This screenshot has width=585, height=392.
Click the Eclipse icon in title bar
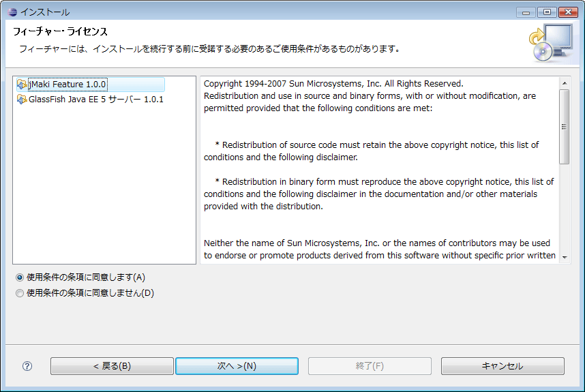pyautogui.click(x=12, y=12)
